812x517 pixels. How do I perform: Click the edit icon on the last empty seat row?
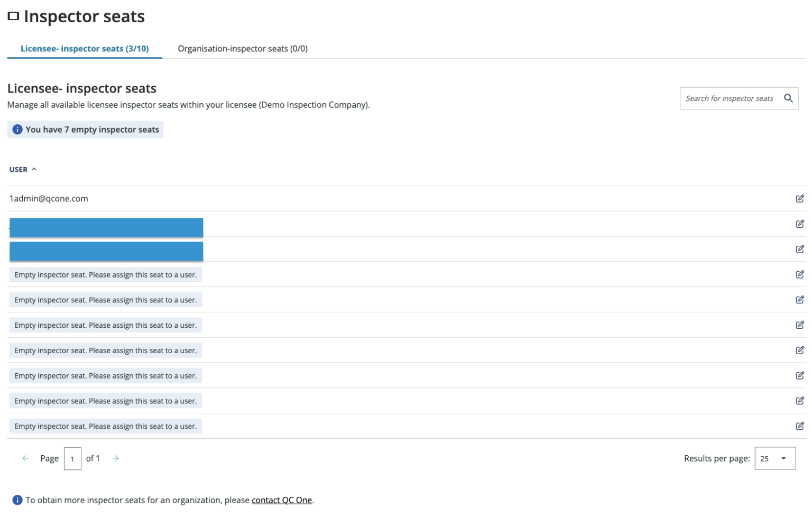(800, 426)
